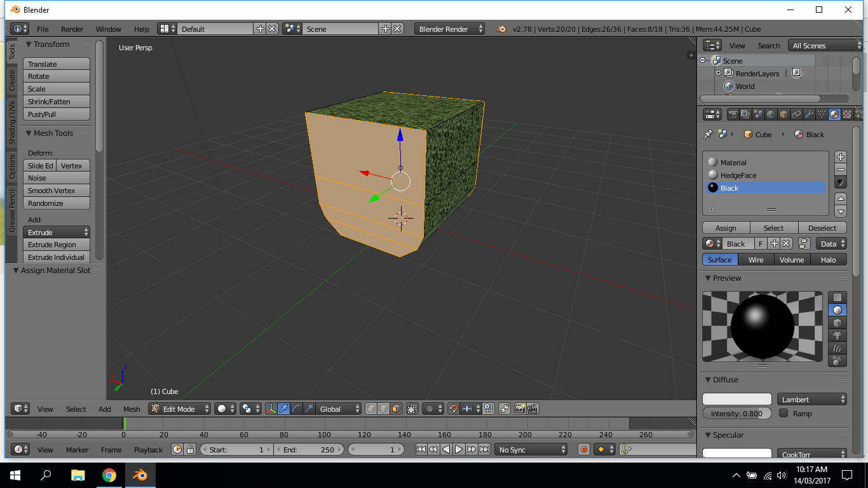
Task: Open the Texture properties tab checker icon
Action: 847,114
